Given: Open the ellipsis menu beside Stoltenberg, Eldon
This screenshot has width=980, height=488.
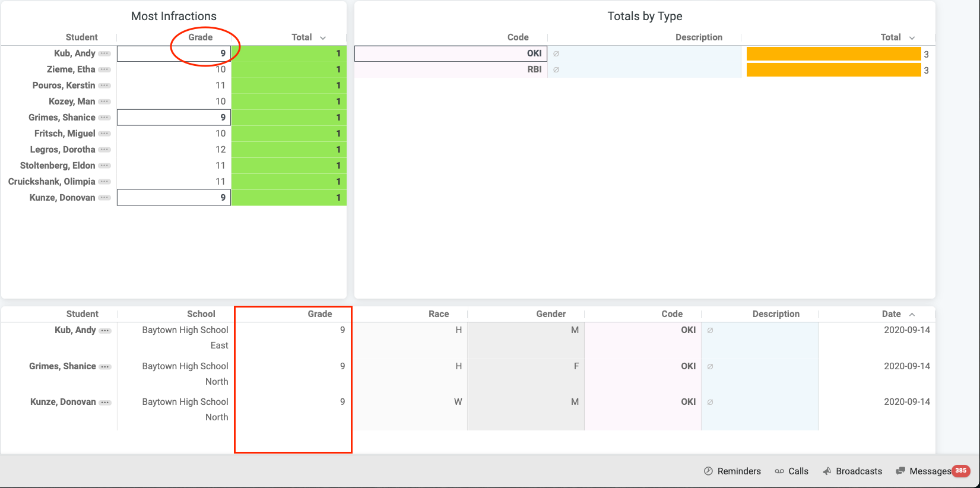Looking at the screenshot, I should [104, 166].
